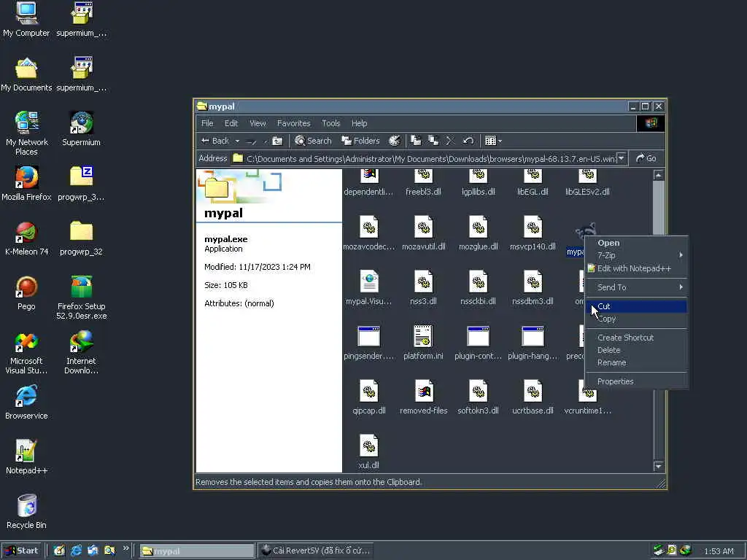The height and width of the screenshot is (560, 747).
Task: Click the Copy To toolbar icon
Action: click(433, 141)
